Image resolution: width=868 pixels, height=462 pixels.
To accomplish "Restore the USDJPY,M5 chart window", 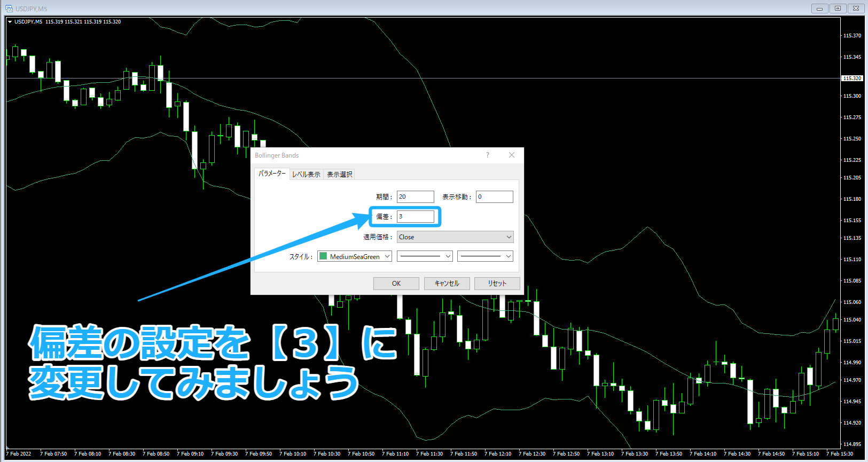I will (838, 9).
